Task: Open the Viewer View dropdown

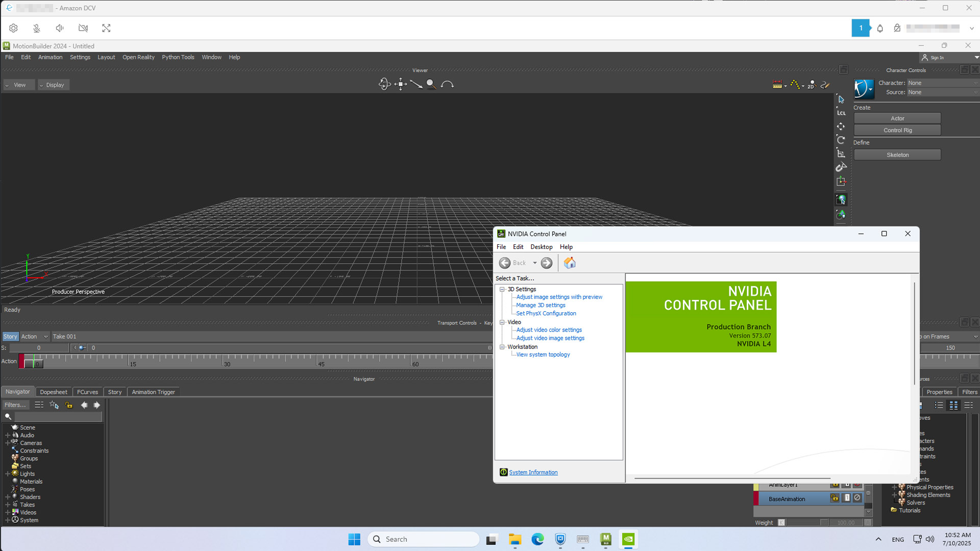Action: pos(19,85)
